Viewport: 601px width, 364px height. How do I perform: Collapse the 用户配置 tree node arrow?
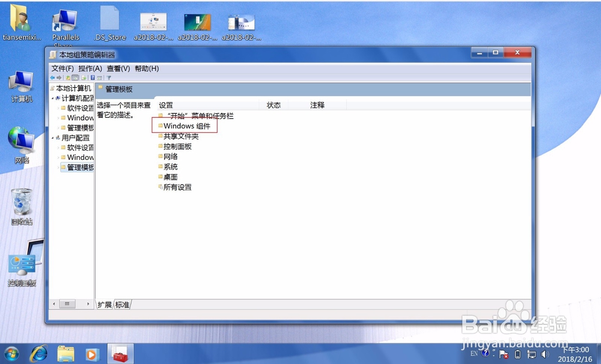[53, 138]
